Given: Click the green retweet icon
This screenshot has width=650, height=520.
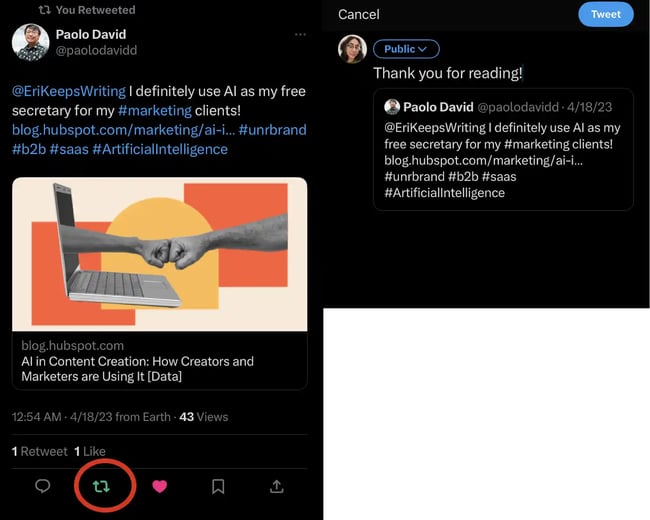Looking at the screenshot, I should point(101,486).
